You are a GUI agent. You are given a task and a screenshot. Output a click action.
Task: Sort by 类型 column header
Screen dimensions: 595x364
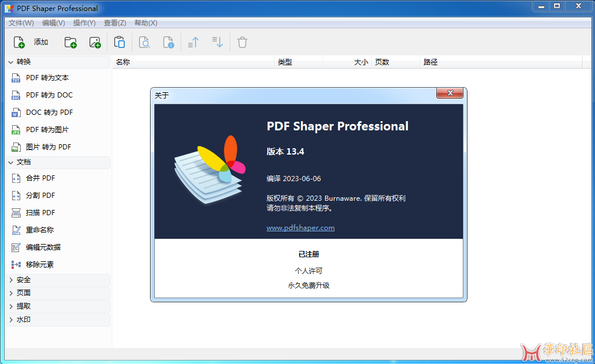(x=298, y=62)
